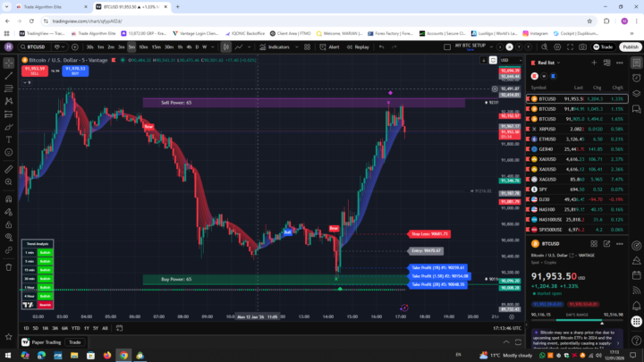Viewport: 644px width, 362px height.
Task: Open the alerts clock icon in right sidebar
Action: click(637, 78)
